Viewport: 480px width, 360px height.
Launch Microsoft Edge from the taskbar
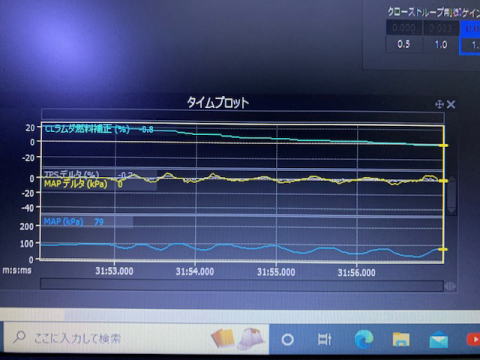coord(363,340)
